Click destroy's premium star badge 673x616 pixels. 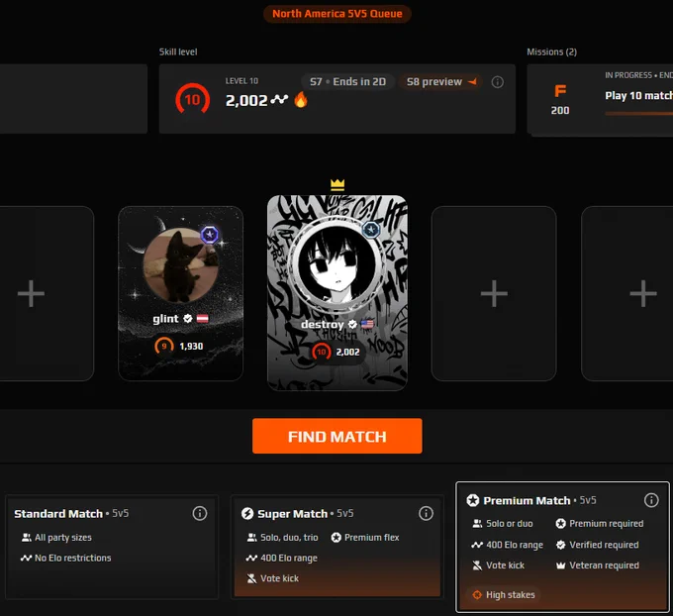click(x=371, y=230)
